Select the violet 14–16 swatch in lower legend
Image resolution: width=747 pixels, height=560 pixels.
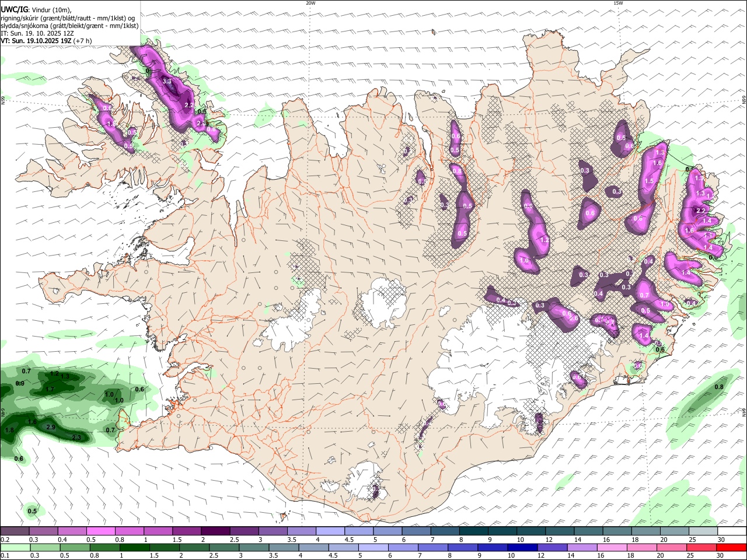click(x=582, y=548)
